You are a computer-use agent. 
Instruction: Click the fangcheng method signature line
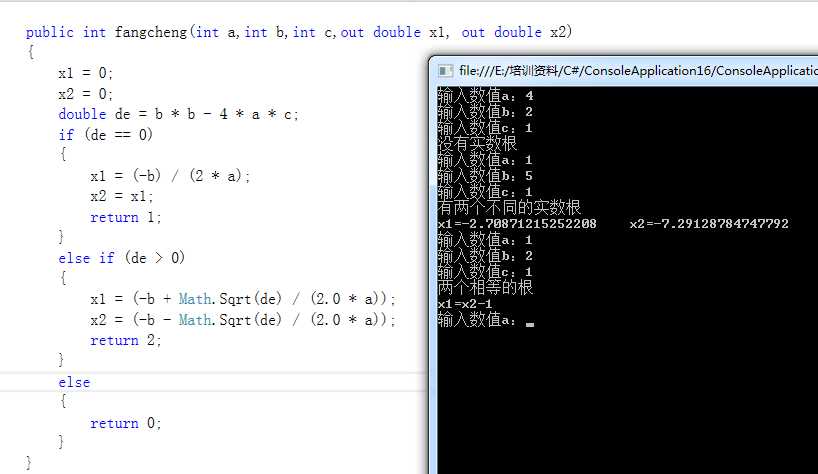pos(299,32)
